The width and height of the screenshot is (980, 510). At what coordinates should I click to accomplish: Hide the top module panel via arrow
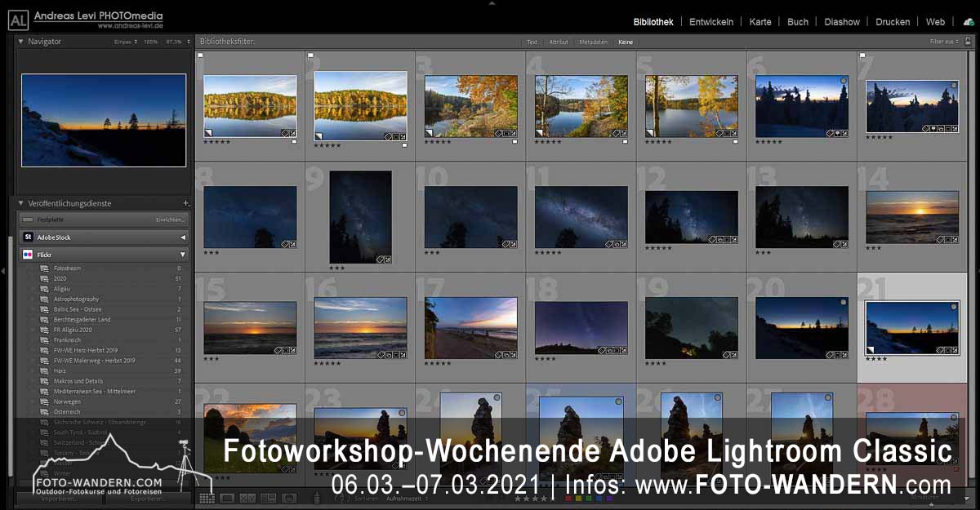(x=490, y=3)
